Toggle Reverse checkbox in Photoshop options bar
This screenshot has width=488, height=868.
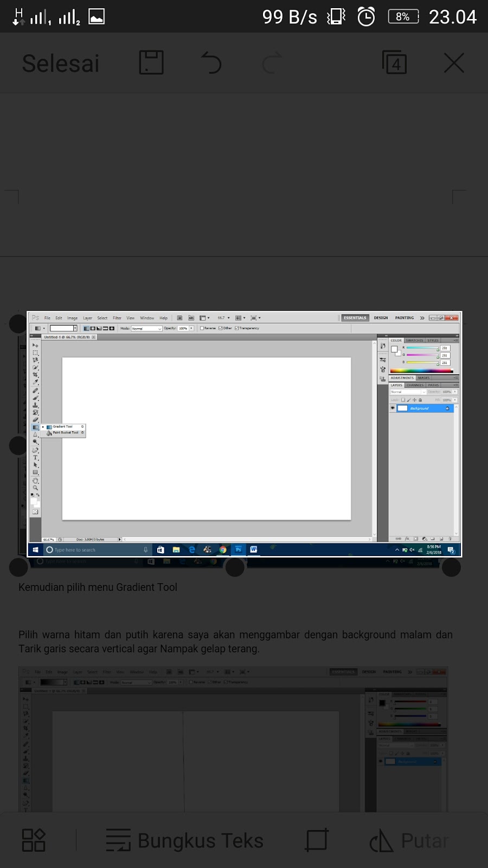tap(202, 328)
